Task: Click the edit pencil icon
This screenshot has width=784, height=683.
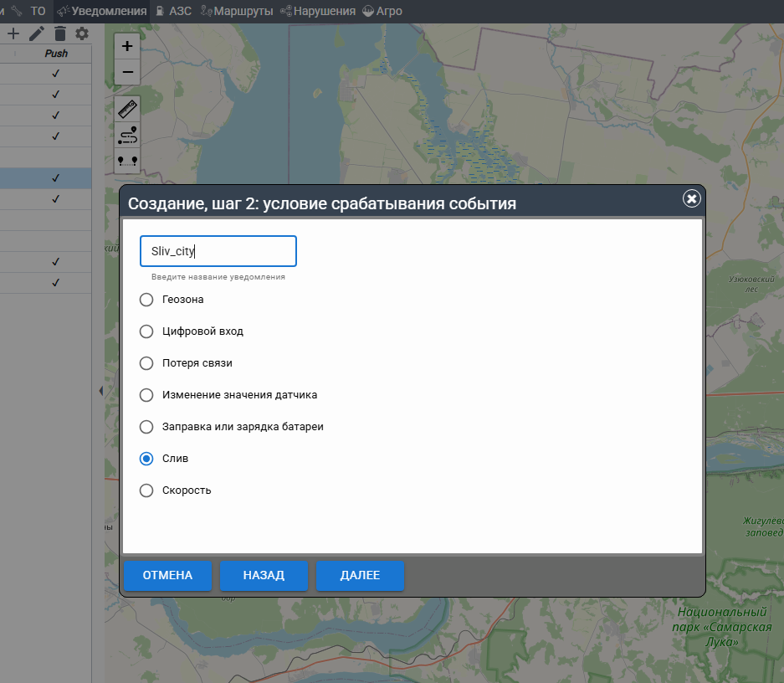Action: pos(36,33)
